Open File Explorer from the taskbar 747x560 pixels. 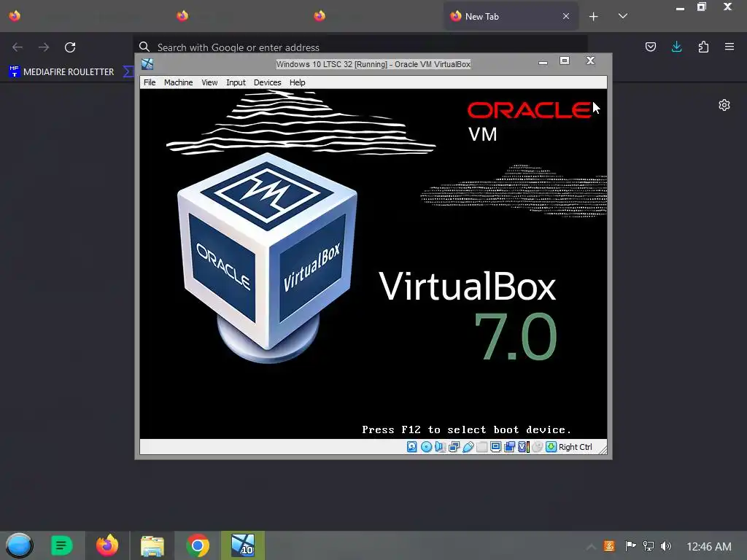coord(152,545)
